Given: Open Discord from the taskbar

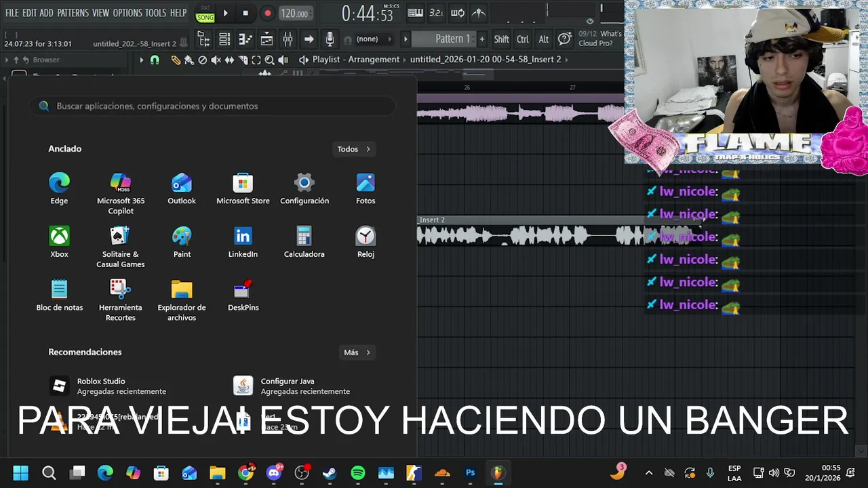Looking at the screenshot, I should pyautogui.click(x=274, y=472).
